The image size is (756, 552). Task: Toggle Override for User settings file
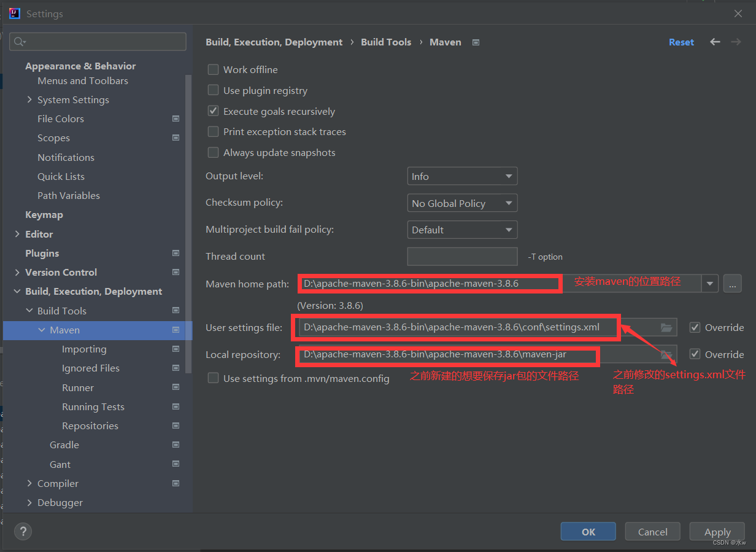695,327
